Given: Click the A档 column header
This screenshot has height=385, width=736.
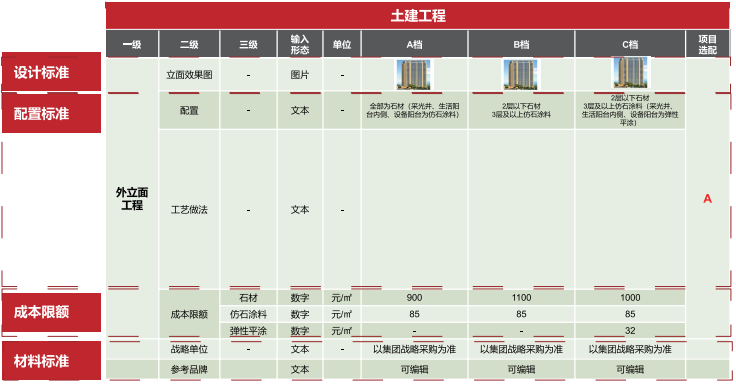Looking at the screenshot, I should tap(414, 44).
